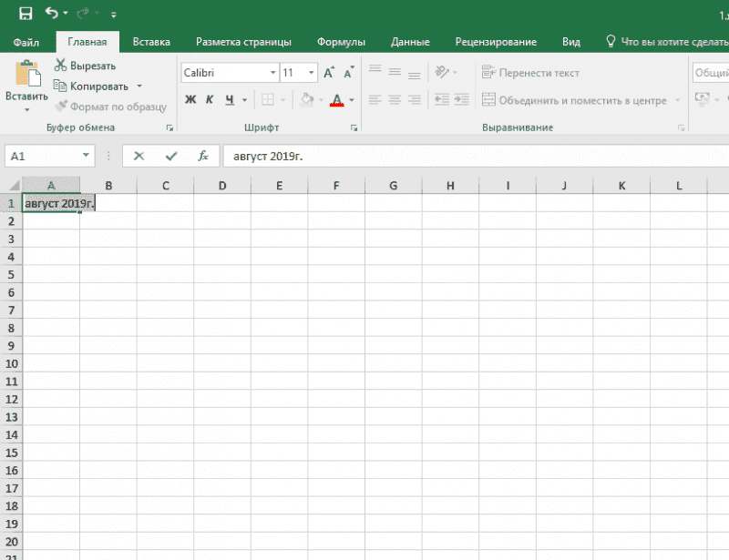Viewport: 729px width, 560px height.
Task: Open the Формулы ribbon tab
Action: tap(341, 42)
